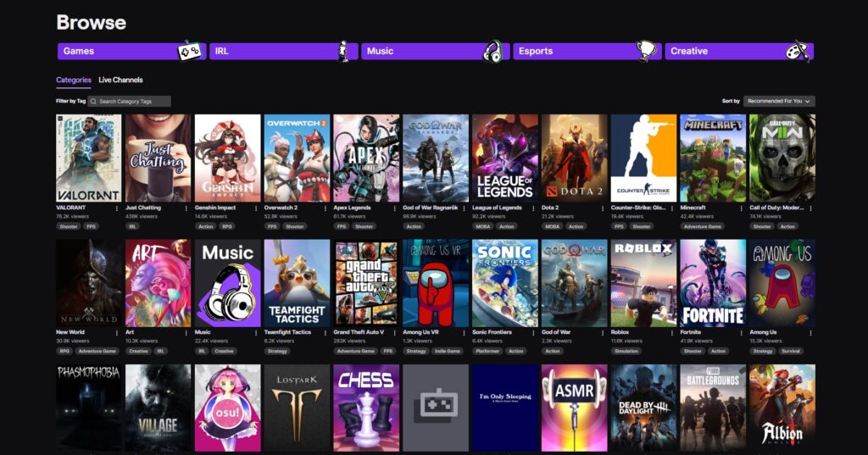Image resolution: width=868 pixels, height=455 pixels.
Task: Open the Phasmophobia cover thumbnail
Action: (x=88, y=408)
